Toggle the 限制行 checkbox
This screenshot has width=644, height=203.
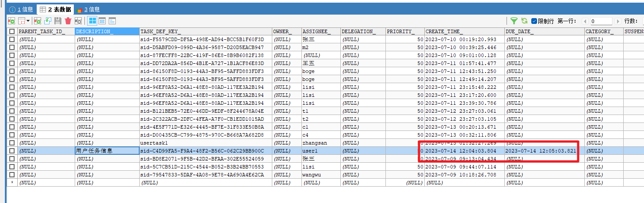[x=534, y=21]
